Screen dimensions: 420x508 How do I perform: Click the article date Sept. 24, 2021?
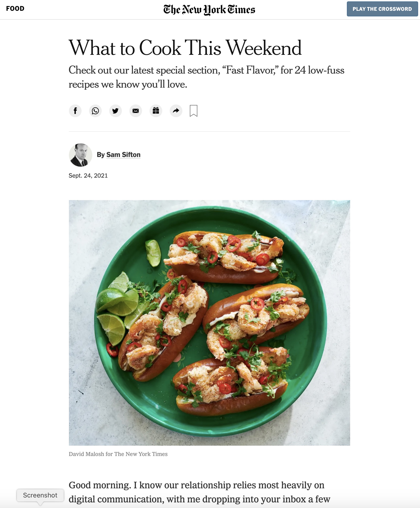(88, 176)
